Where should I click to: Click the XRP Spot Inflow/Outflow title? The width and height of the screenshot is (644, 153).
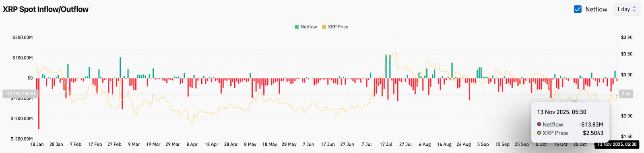(45, 9)
